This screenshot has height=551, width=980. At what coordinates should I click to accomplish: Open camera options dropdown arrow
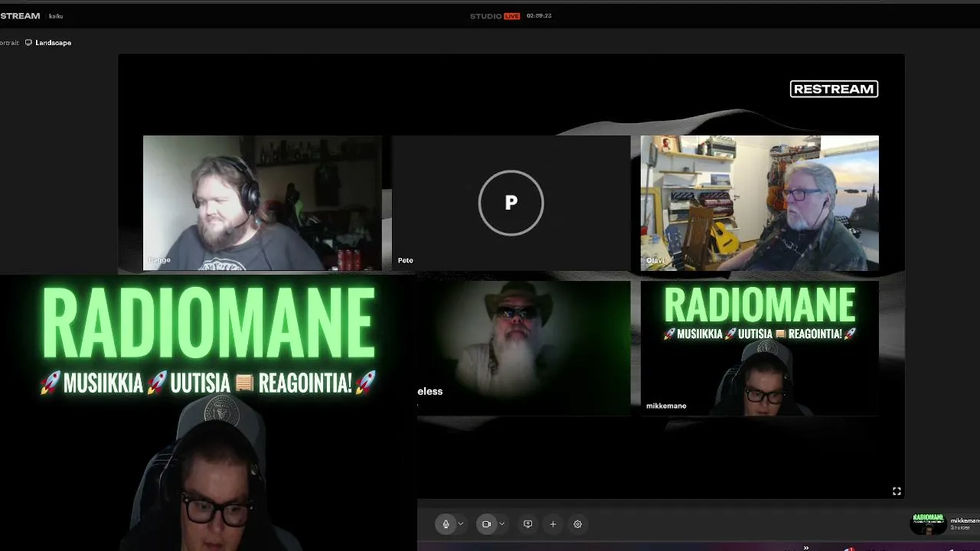[501, 524]
